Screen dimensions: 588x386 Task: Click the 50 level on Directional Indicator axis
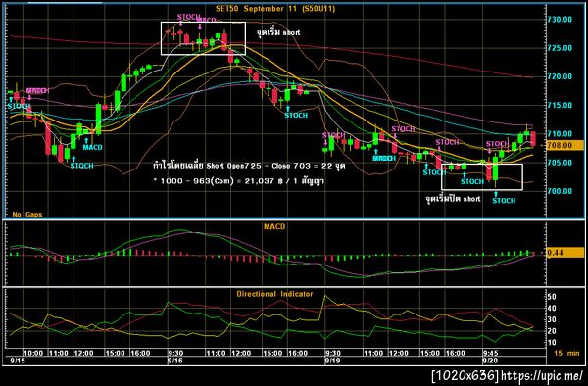[x=552, y=297]
